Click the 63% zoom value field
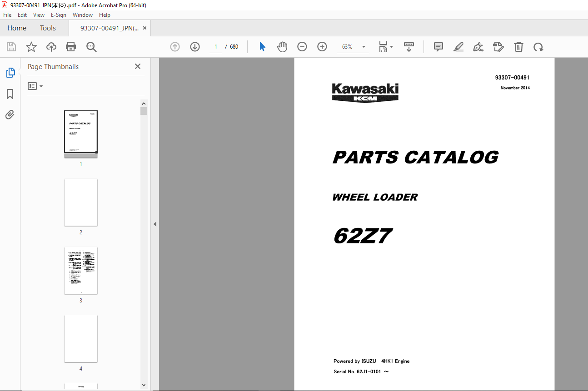The height and width of the screenshot is (391, 588). tap(348, 47)
